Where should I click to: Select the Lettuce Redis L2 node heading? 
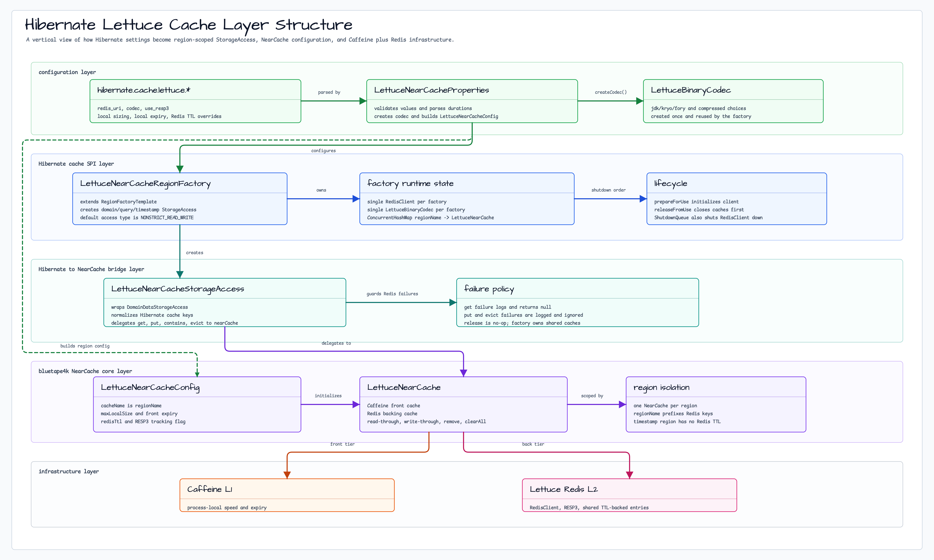[564, 489]
